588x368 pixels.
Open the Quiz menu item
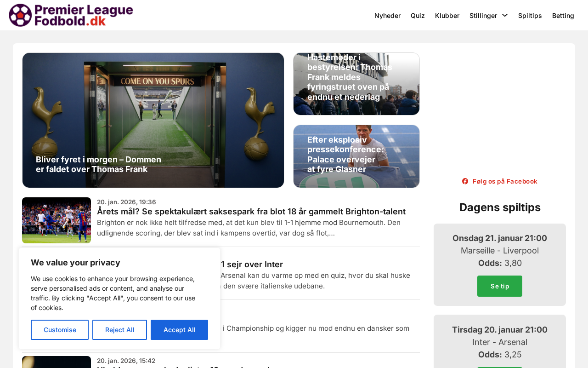[418, 16]
